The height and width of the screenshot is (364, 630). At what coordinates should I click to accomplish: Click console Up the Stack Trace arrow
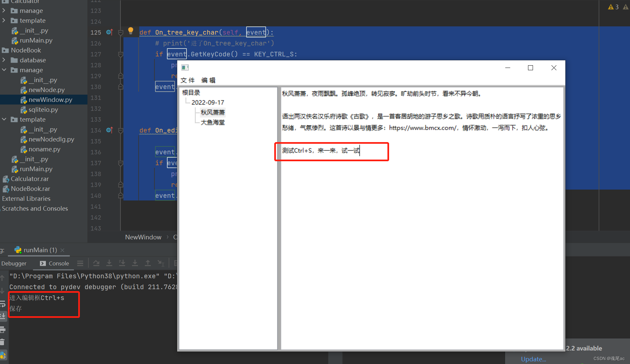(x=3, y=278)
